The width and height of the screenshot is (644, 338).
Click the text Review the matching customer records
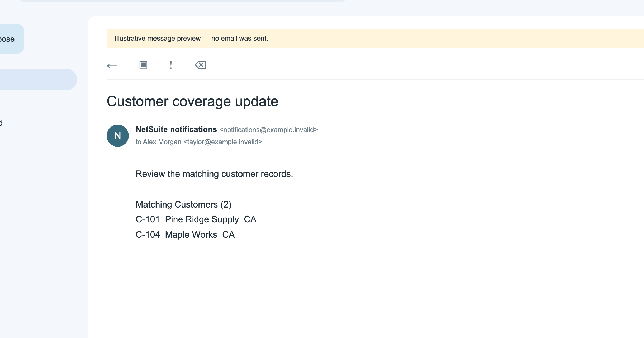click(x=214, y=174)
